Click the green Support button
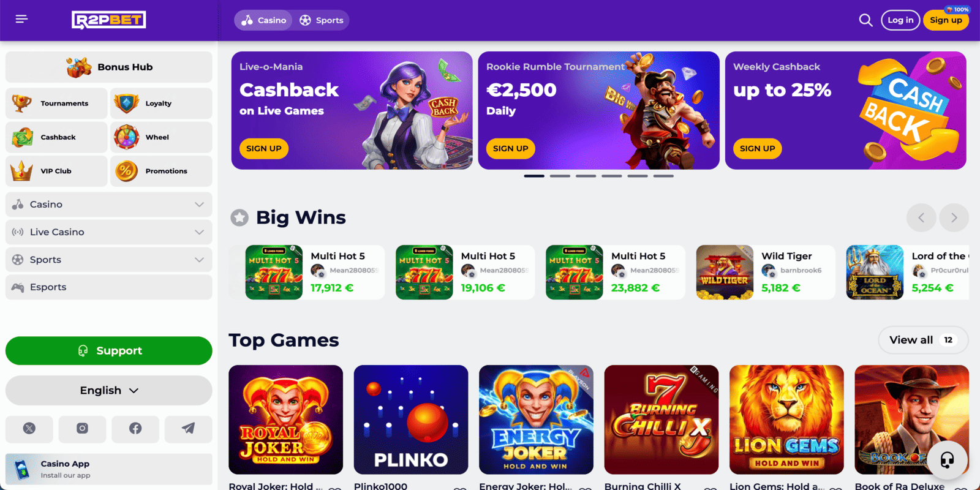This screenshot has width=980, height=490. click(x=109, y=351)
